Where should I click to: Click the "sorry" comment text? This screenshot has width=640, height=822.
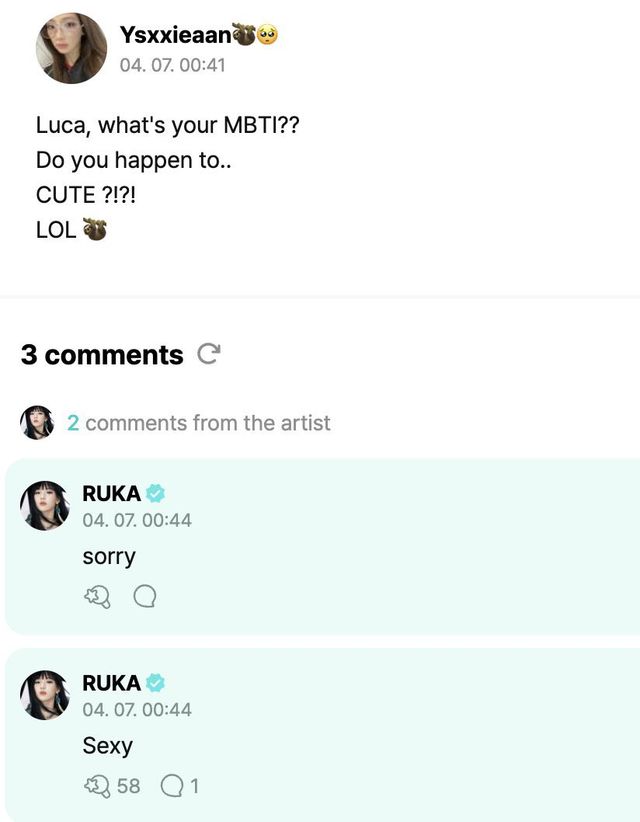(109, 557)
